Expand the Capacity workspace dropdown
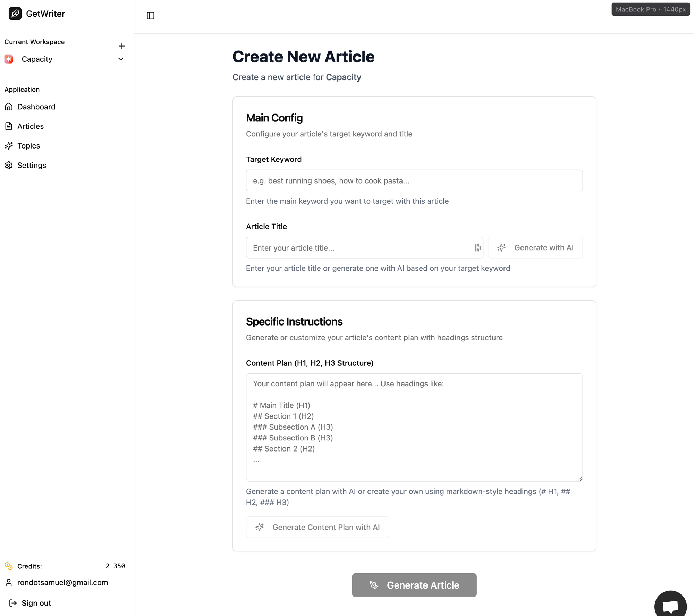This screenshot has height=616, width=694. [120, 59]
